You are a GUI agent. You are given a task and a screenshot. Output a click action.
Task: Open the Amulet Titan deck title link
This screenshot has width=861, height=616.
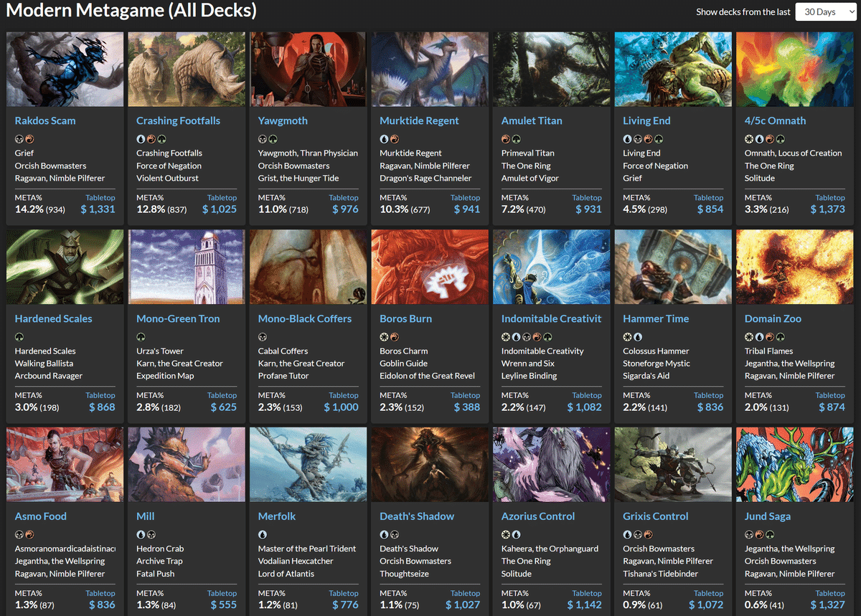pos(532,120)
